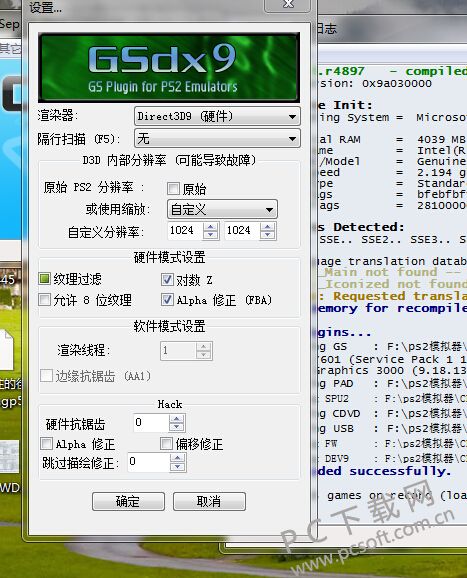Viewport: 467px width, 578px height.
Task: Decrease 硬件抗锯齿 with down arrow
Action: point(177,427)
